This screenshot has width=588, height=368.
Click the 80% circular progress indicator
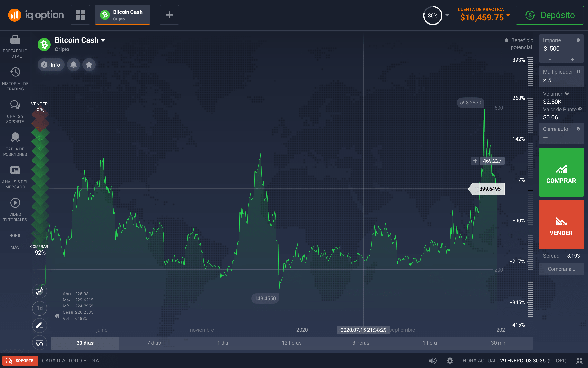click(433, 15)
